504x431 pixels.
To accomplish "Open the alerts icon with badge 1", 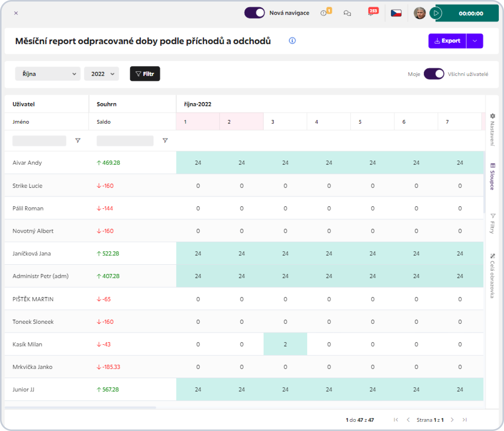I will [324, 13].
